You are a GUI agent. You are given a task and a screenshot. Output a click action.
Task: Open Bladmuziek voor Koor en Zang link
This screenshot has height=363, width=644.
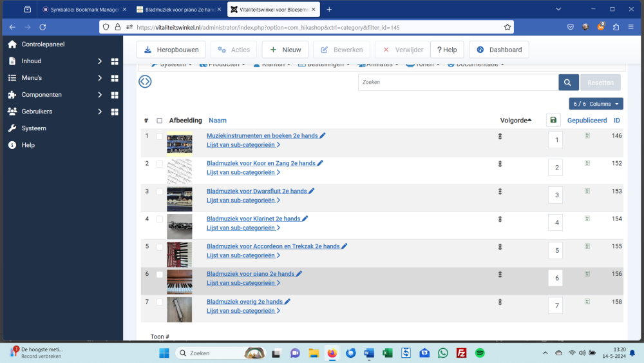(x=261, y=163)
